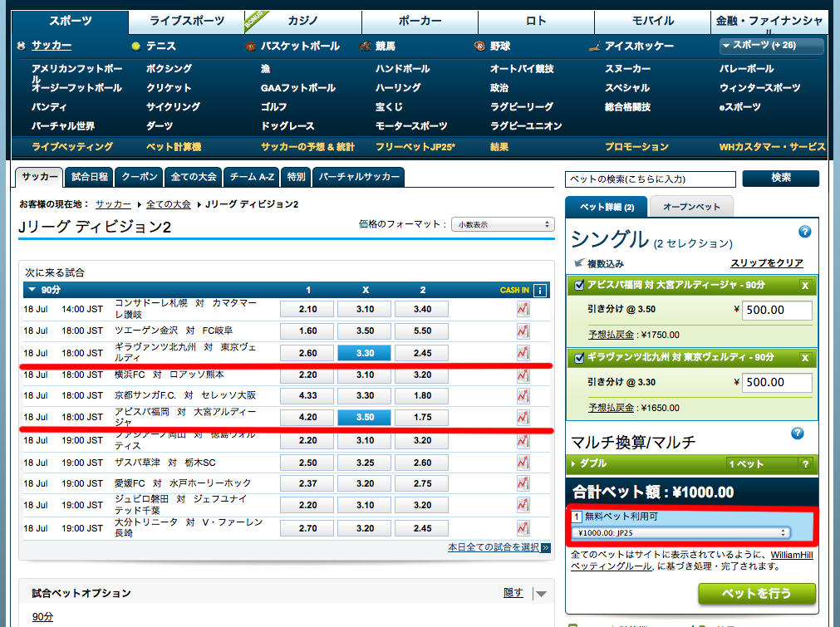
Task: Click help icon beside マルチ換算/マルチ heading
Action: (x=798, y=434)
